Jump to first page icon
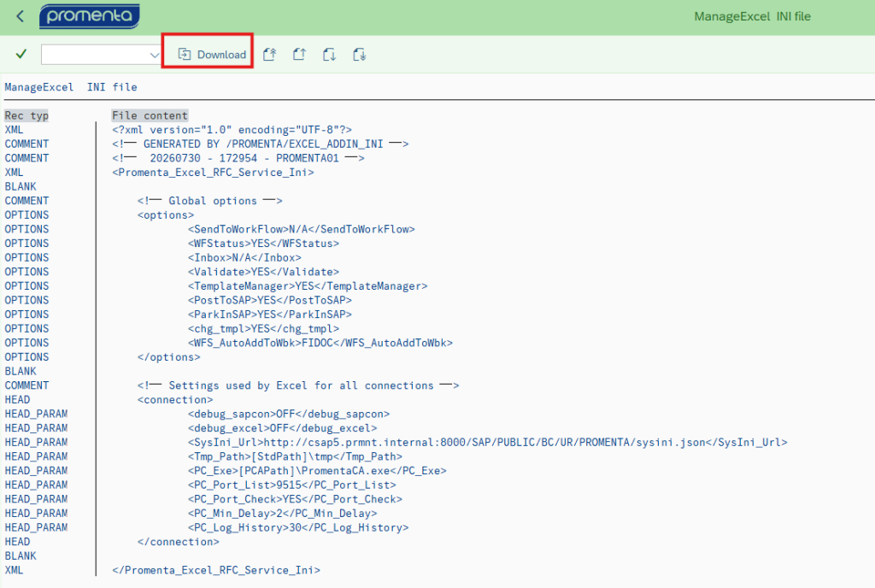 [269, 54]
